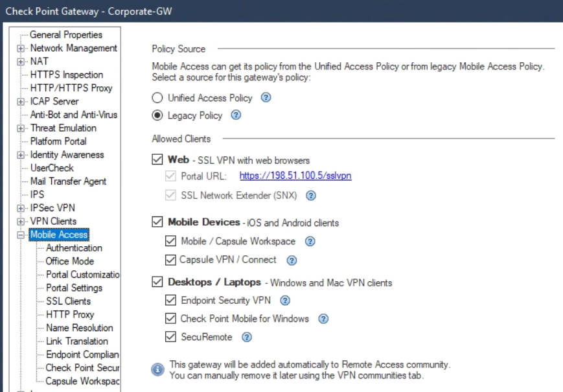Toggle the Web SSL VPN checkbox
Viewport: 563px width, 392px height.
[x=157, y=159]
